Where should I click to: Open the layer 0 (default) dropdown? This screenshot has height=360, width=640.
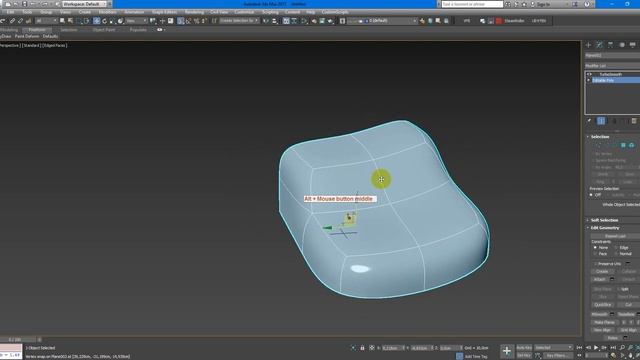383,21
